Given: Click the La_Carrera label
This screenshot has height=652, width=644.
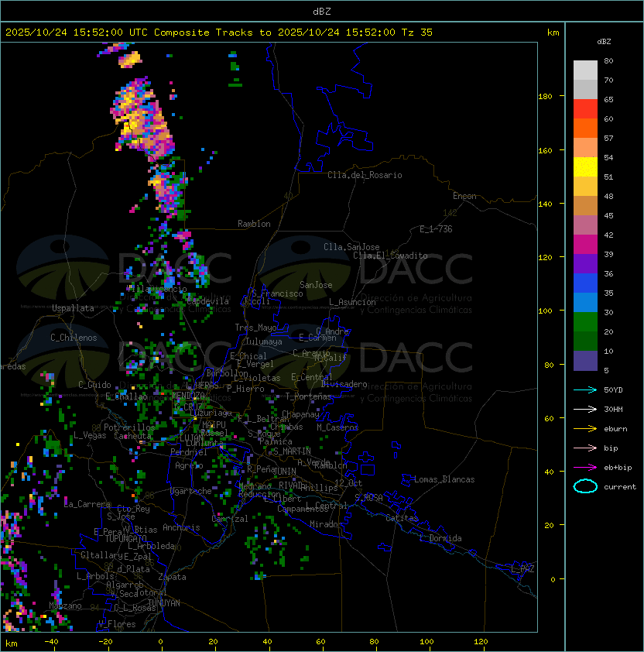Looking at the screenshot, I should click(87, 504).
